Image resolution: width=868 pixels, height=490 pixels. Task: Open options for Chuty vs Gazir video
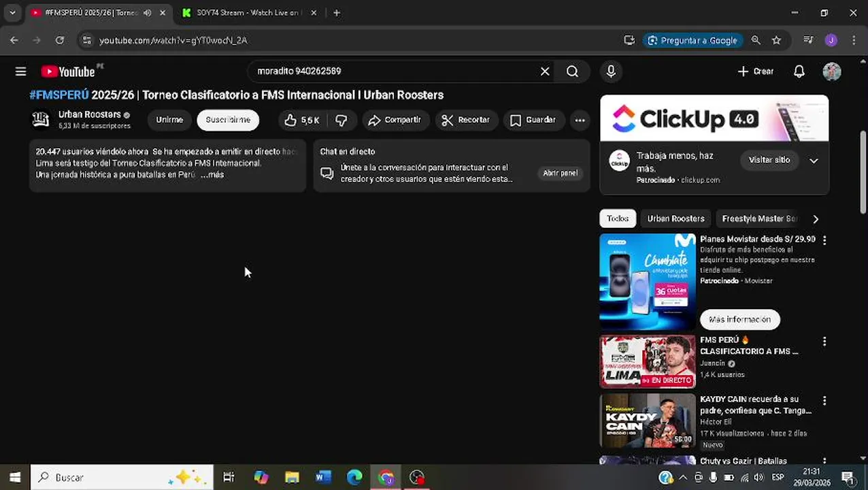[x=824, y=461]
